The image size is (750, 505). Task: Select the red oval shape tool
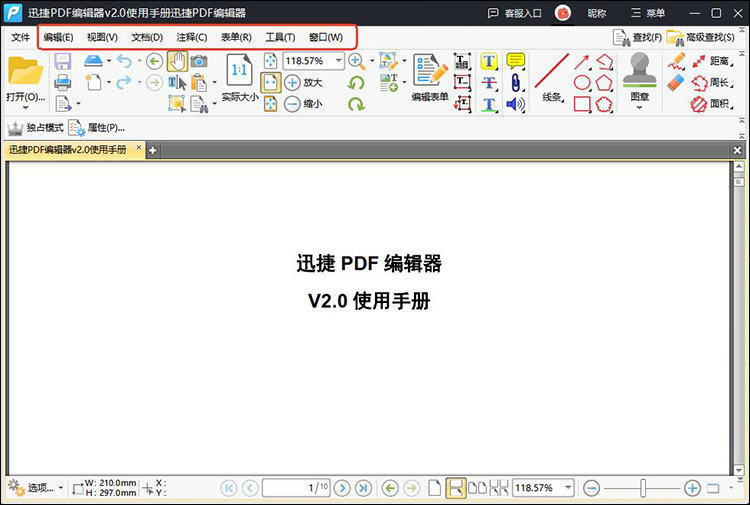[x=582, y=82]
